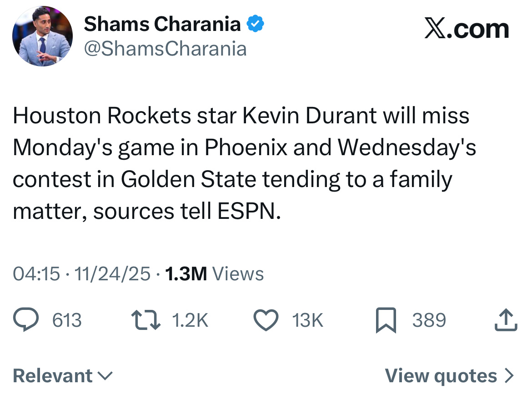Click the tweet timestamp 04:15 · 11/24/25
Image resolution: width=532 pixels, height=400 pixels.
(82, 273)
